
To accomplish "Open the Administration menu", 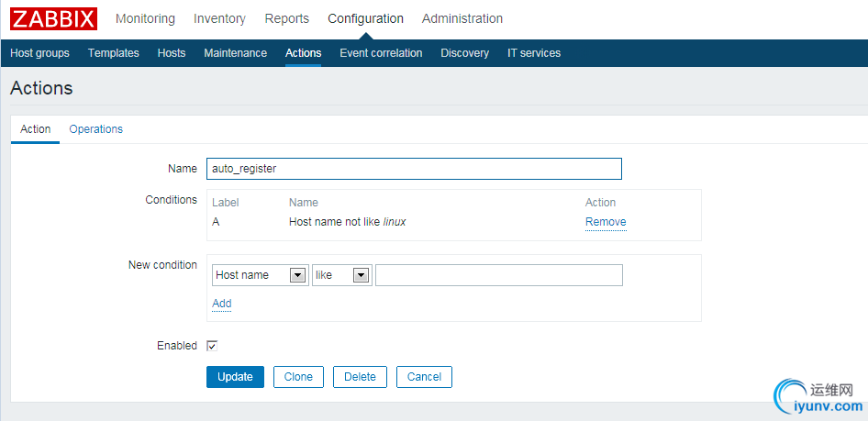I will click(x=462, y=18).
